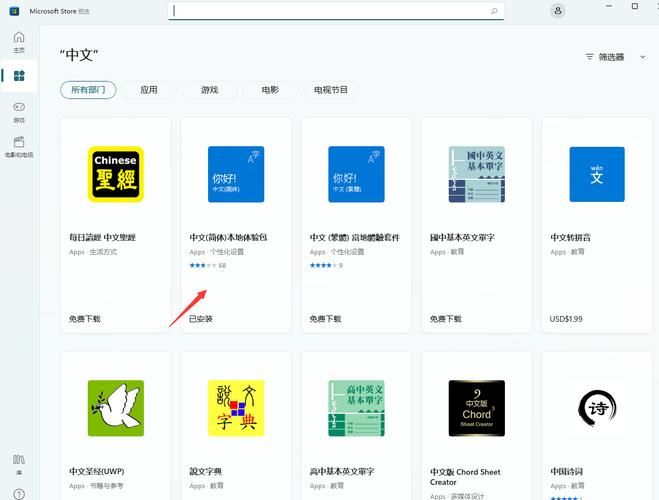The width and height of the screenshot is (659, 500).
Task: Click inside the Store search box
Action: (x=330, y=11)
